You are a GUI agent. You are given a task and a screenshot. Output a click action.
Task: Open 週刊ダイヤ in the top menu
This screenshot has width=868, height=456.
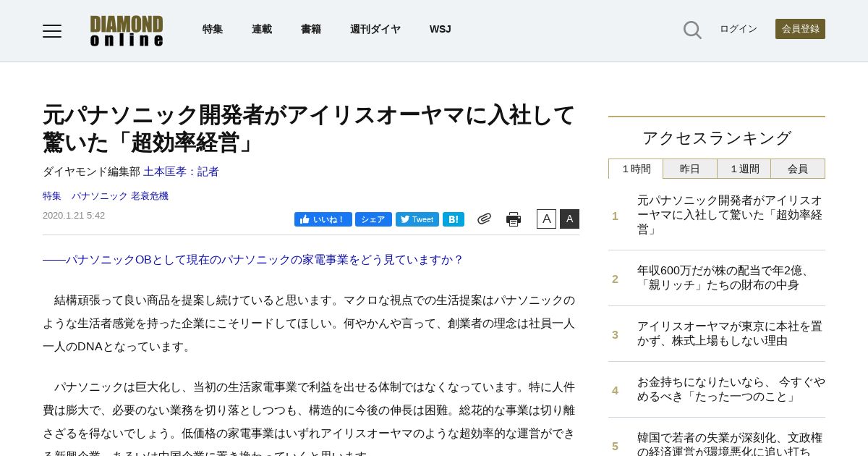point(375,29)
